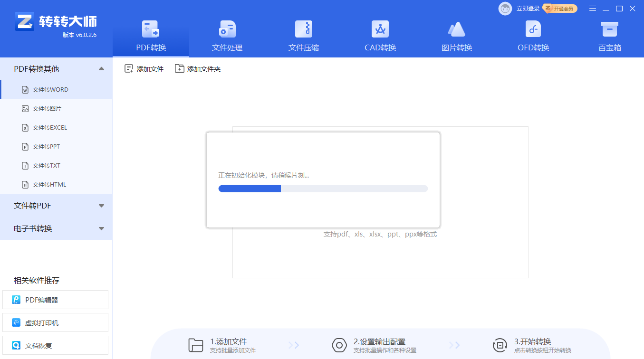
Task: Switch to 文件压缩 tool
Action: tap(303, 36)
